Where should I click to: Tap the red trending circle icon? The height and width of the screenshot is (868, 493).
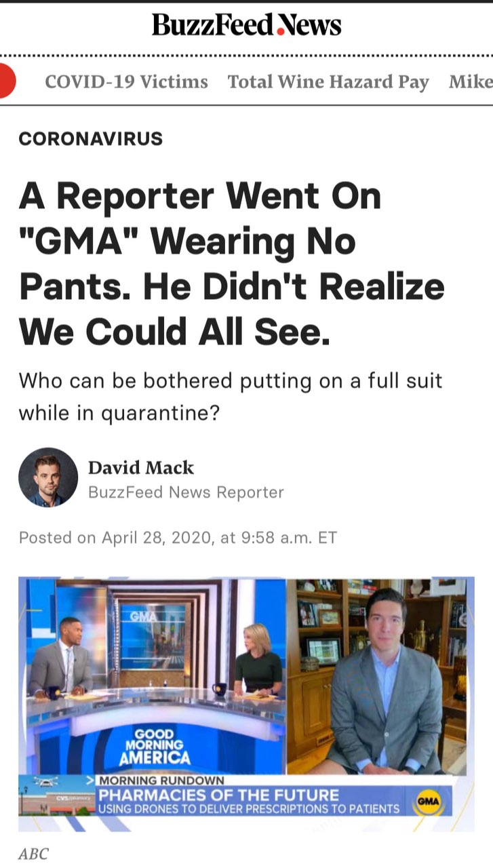pyautogui.click(x=6, y=81)
